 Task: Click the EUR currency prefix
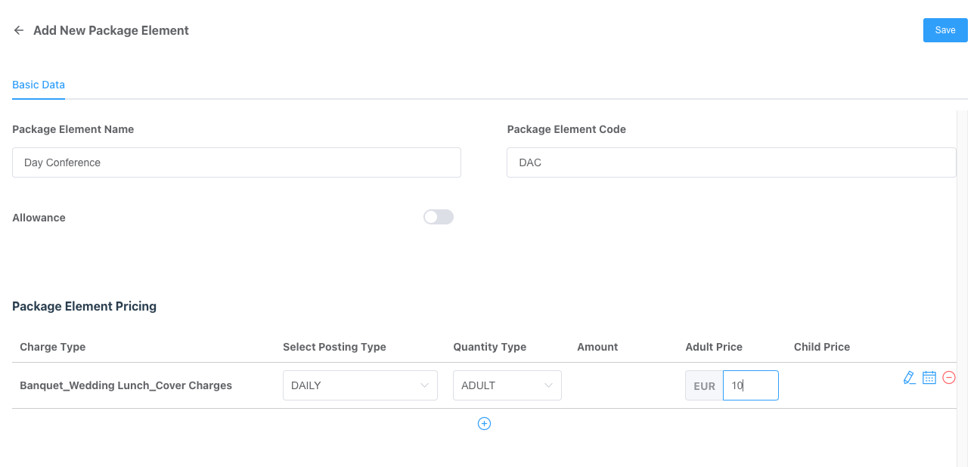[704, 386]
